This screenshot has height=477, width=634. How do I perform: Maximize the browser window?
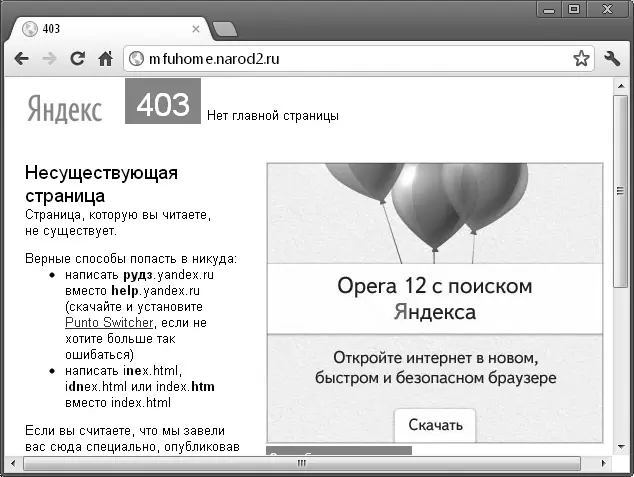[574, 10]
